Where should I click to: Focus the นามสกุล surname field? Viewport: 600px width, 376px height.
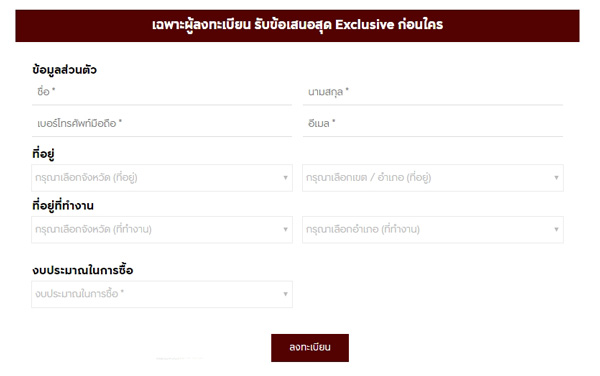[433, 92]
